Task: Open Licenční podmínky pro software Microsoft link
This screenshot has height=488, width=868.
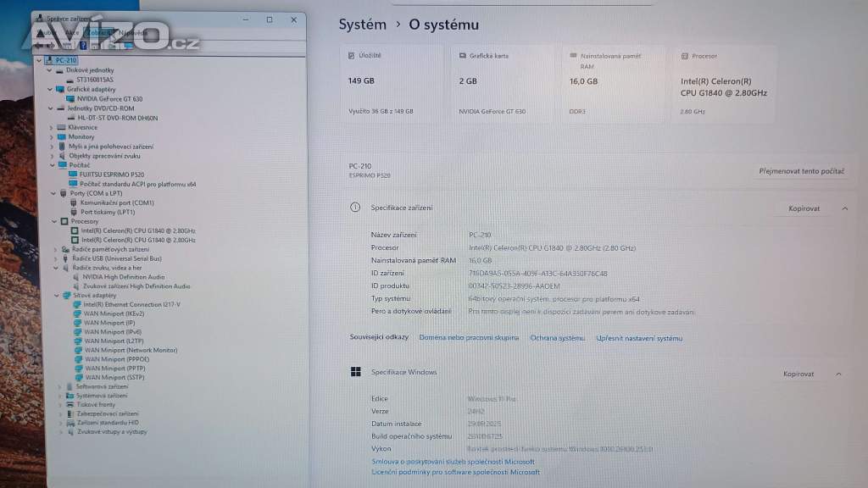Action: pos(455,472)
